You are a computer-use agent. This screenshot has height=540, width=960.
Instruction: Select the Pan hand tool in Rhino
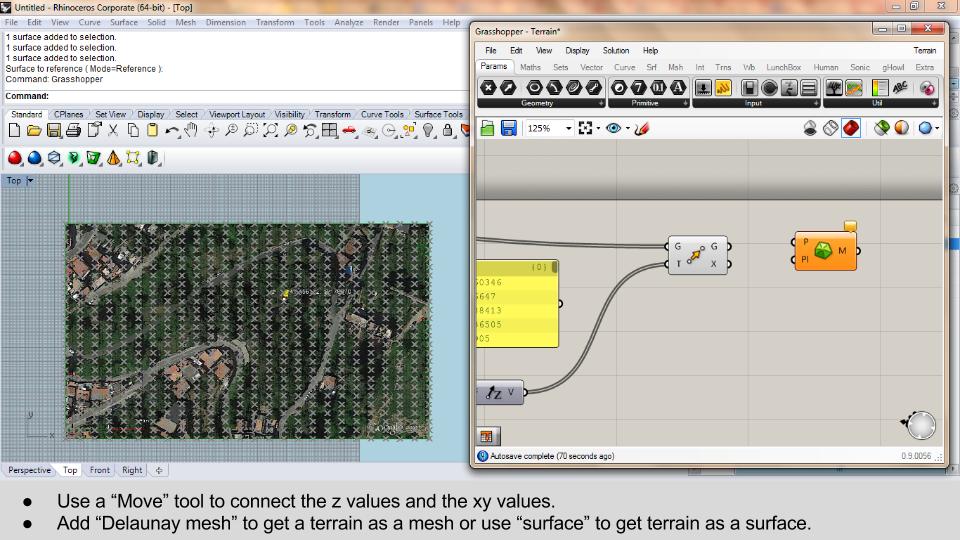pos(192,130)
